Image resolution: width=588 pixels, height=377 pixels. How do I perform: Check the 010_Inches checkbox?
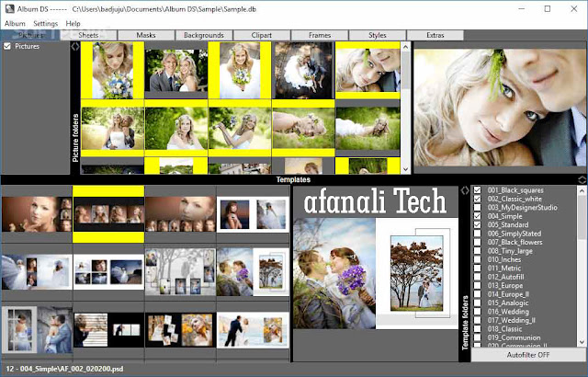coord(477,259)
